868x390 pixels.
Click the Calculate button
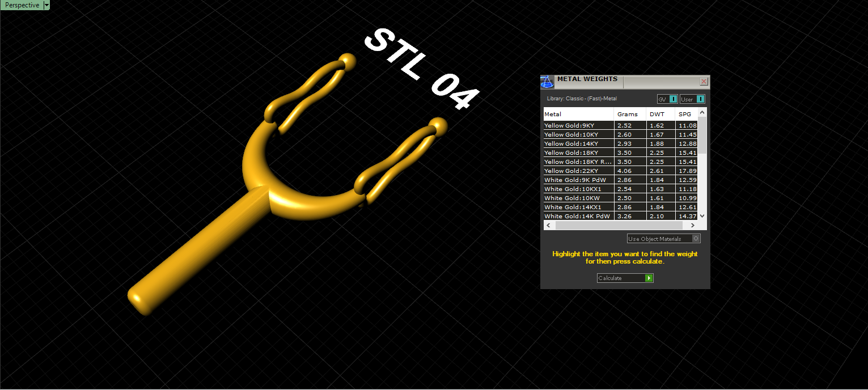pyautogui.click(x=625, y=278)
